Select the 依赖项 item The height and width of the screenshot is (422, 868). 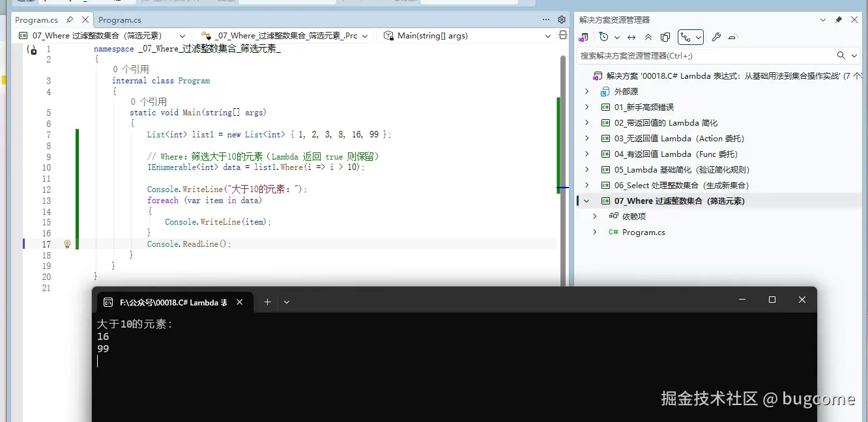point(634,217)
